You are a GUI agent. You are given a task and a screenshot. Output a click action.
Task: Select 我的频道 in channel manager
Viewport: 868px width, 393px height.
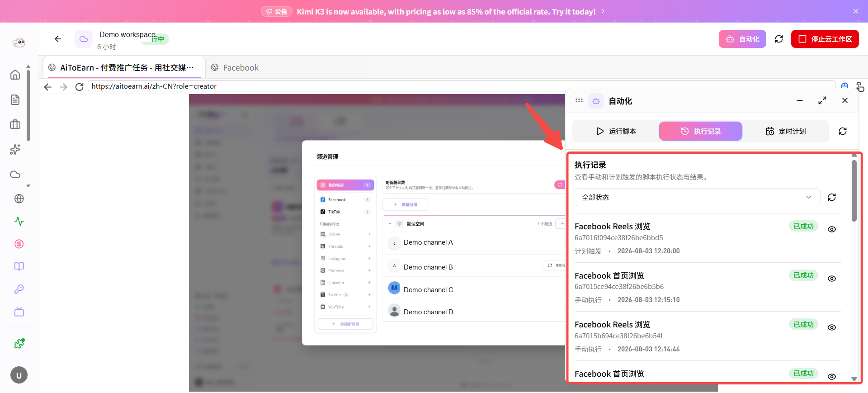pyautogui.click(x=345, y=185)
